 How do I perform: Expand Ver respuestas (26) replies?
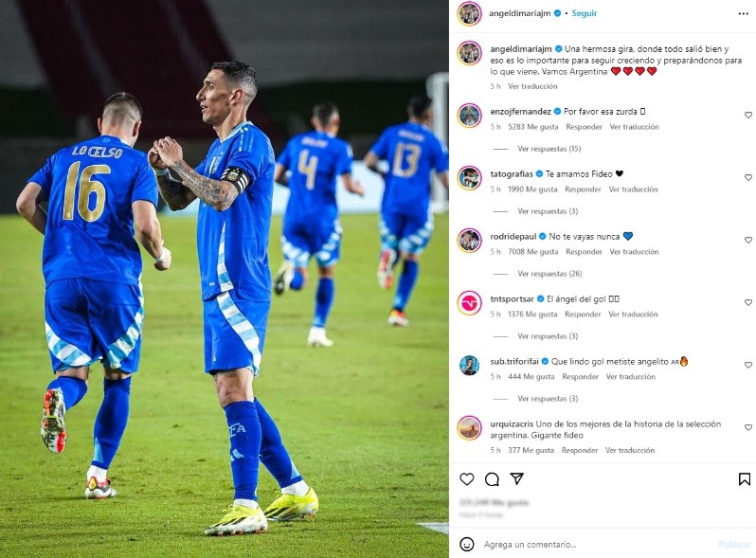[x=549, y=274]
